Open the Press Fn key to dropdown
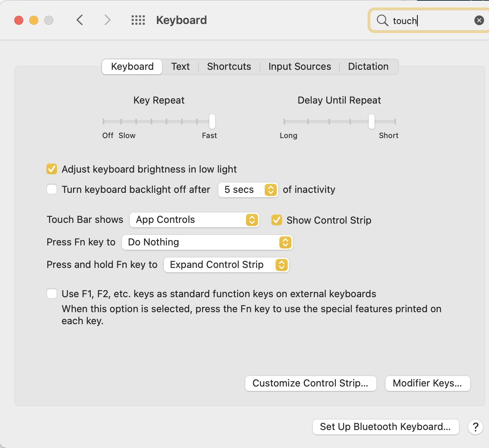Screen dimensions: 489x448 click(x=207, y=242)
